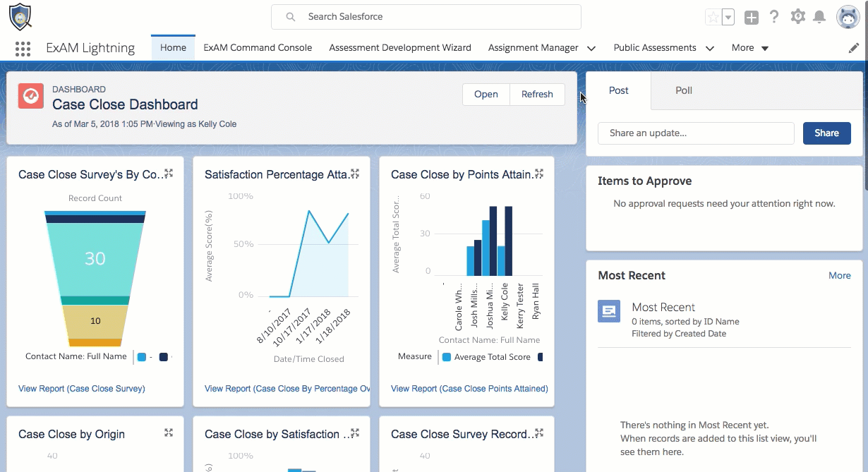Open View Report (Case Close Points Attained) link

[x=469, y=389]
